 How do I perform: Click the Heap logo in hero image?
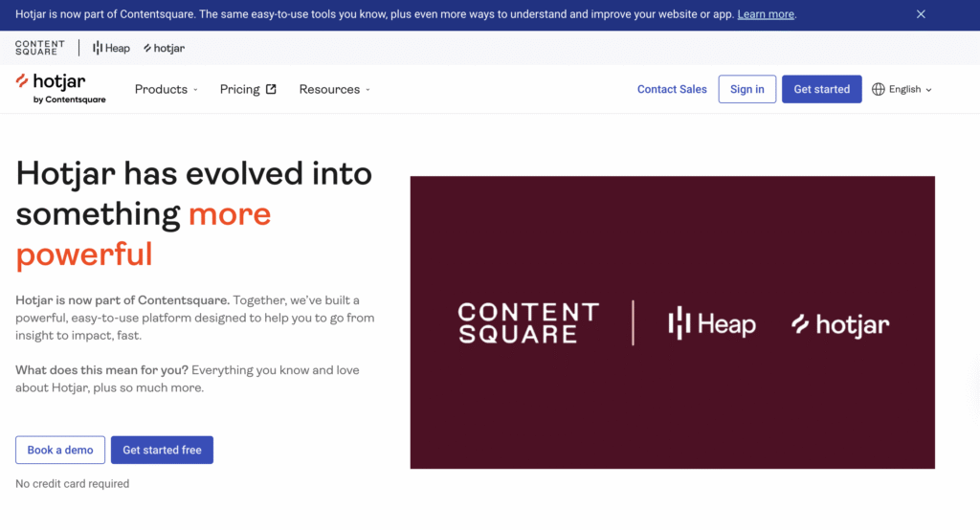click(711, 323)
